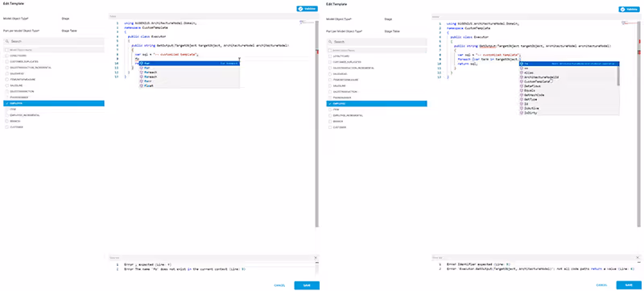Cancel editing in the left dialog

[x=279, y=285]
